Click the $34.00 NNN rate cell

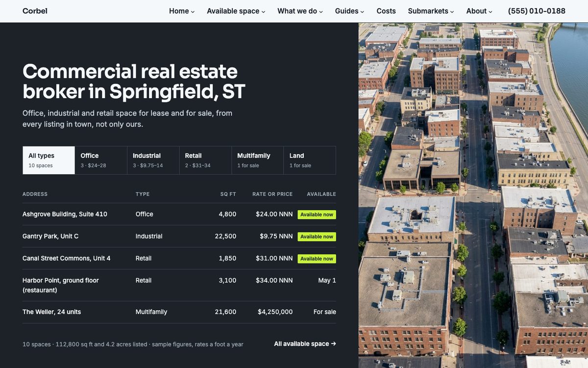pyautogui.click(x=274, y=280)
